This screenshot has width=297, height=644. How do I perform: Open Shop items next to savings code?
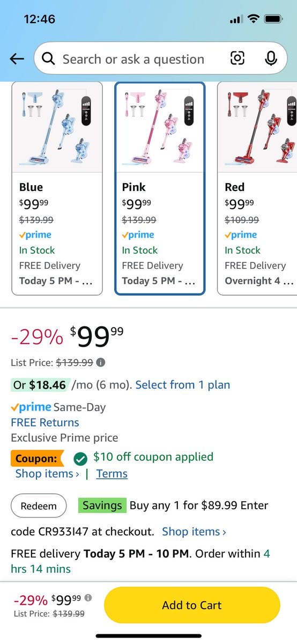coord(194,532)
